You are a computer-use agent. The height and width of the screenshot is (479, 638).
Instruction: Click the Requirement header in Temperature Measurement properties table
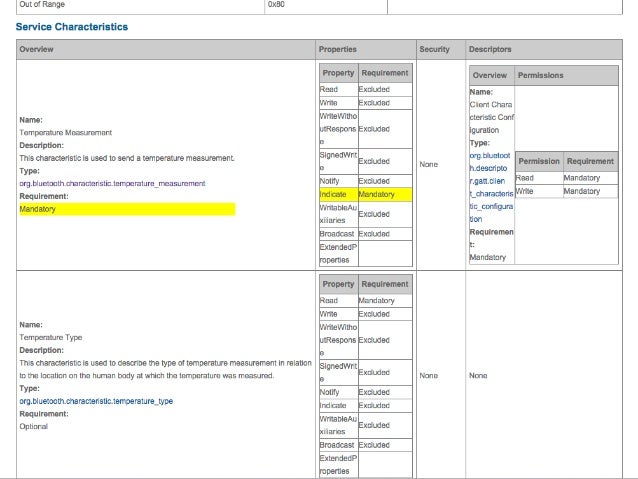pos(385,73)
